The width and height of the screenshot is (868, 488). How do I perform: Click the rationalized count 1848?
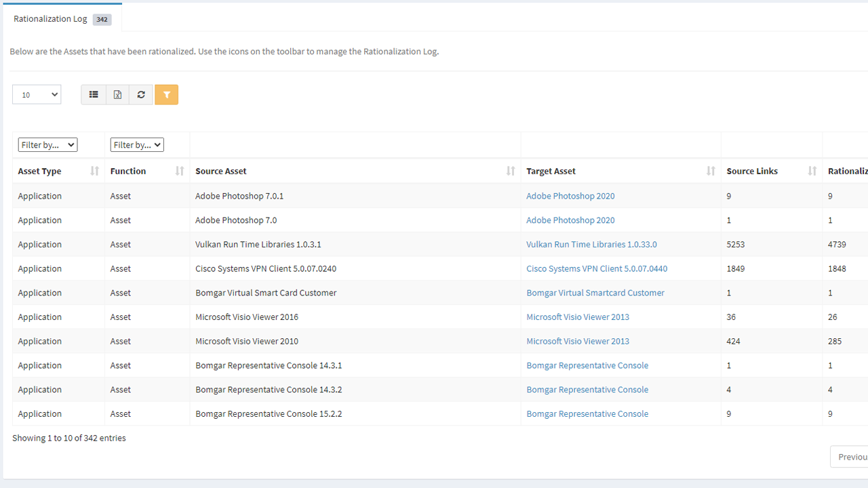coord(837,269)
